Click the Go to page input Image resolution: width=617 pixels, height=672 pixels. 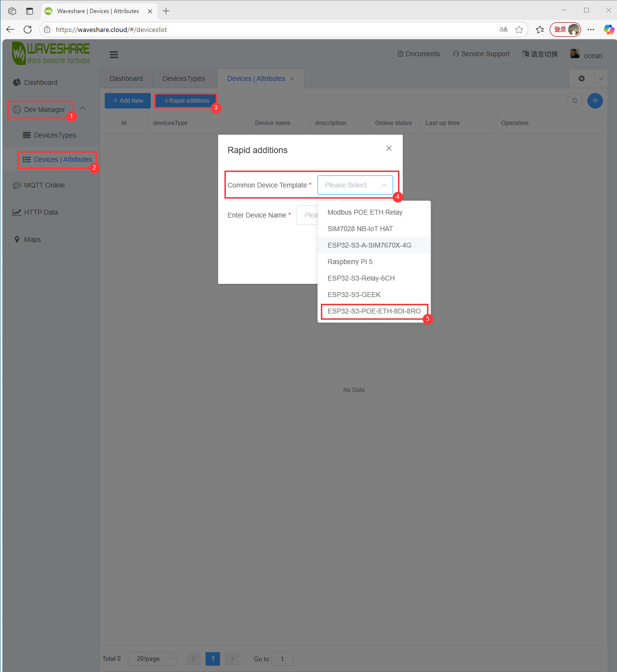(282, 659)
